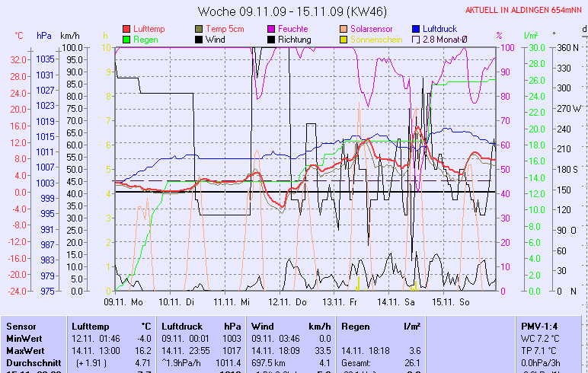Click the Richtung legend swatch

pyautogui.click(x=271, y=39)
